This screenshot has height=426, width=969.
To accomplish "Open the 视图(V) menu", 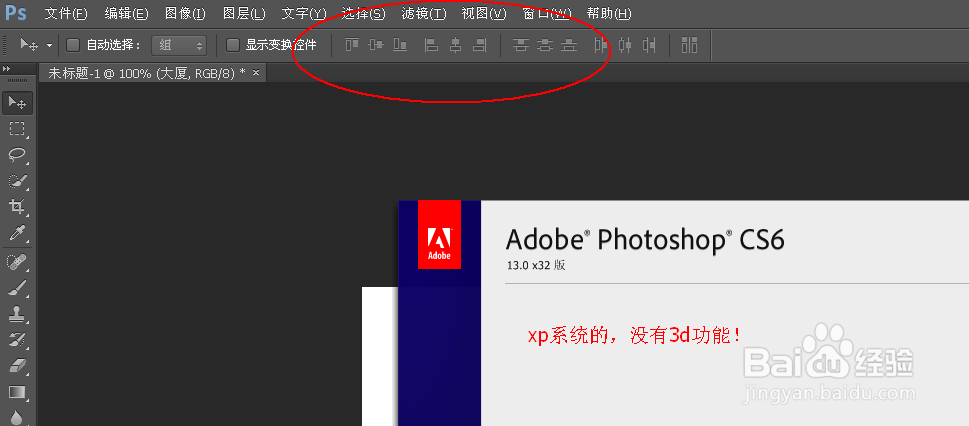I will click(483, 13).
